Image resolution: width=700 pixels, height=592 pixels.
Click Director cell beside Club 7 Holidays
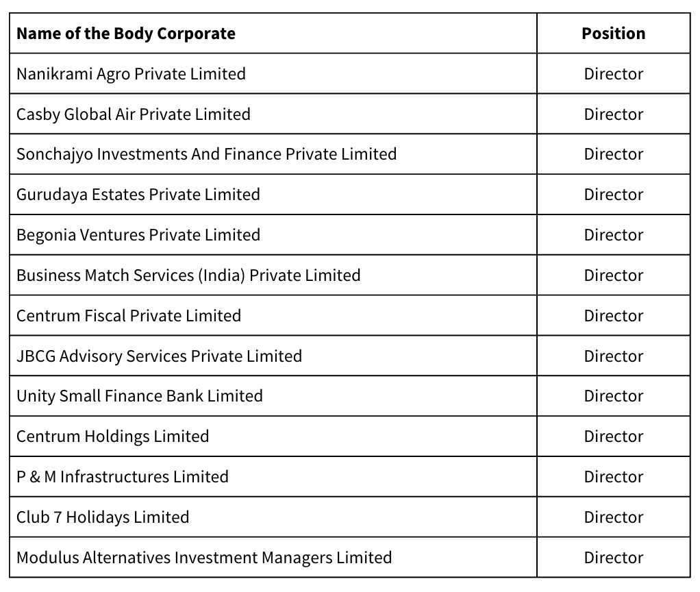(x=613, y=517)
